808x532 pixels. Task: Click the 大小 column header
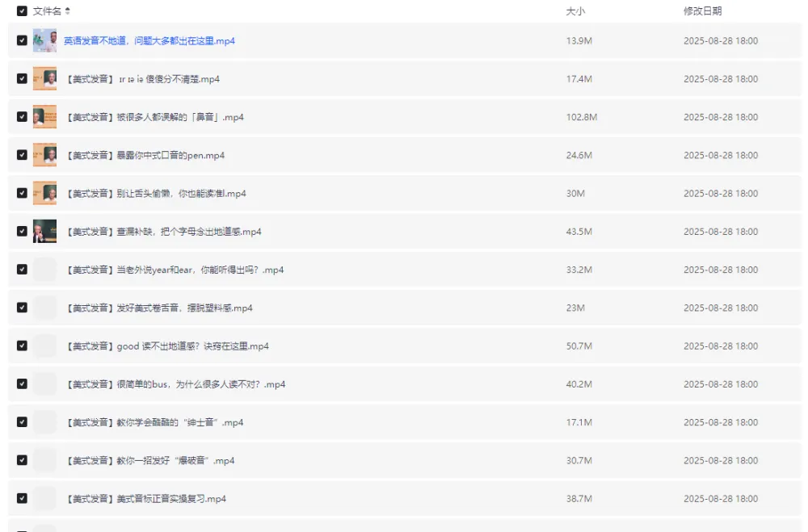tap(574, 12)
